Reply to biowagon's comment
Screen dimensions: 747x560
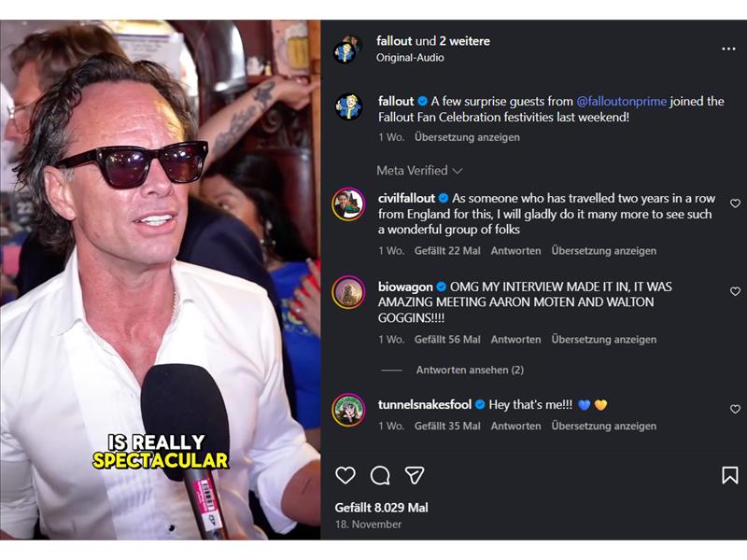tap(515, 340)
